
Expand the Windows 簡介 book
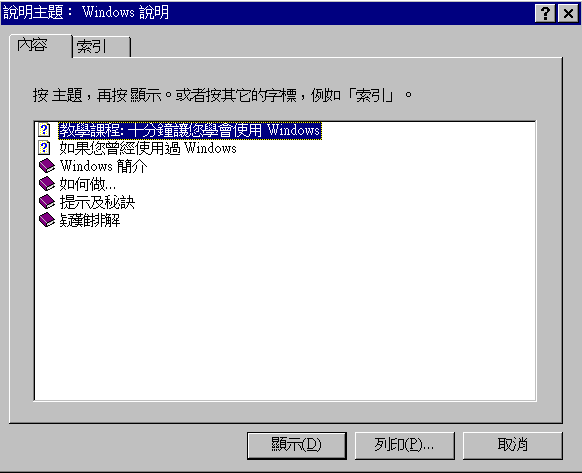coord(103,166)
